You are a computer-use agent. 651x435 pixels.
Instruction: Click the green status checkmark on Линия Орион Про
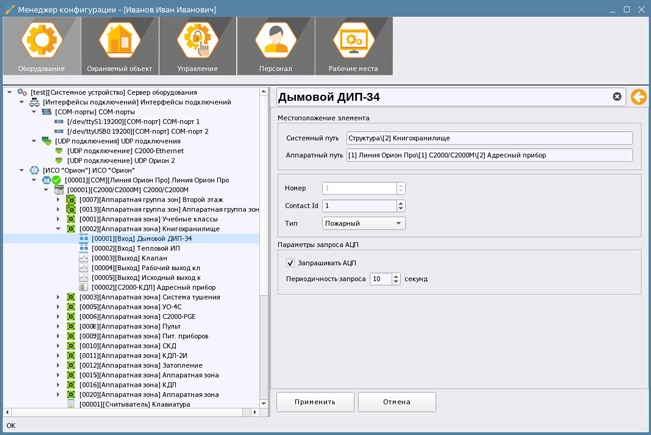point(57,180)
